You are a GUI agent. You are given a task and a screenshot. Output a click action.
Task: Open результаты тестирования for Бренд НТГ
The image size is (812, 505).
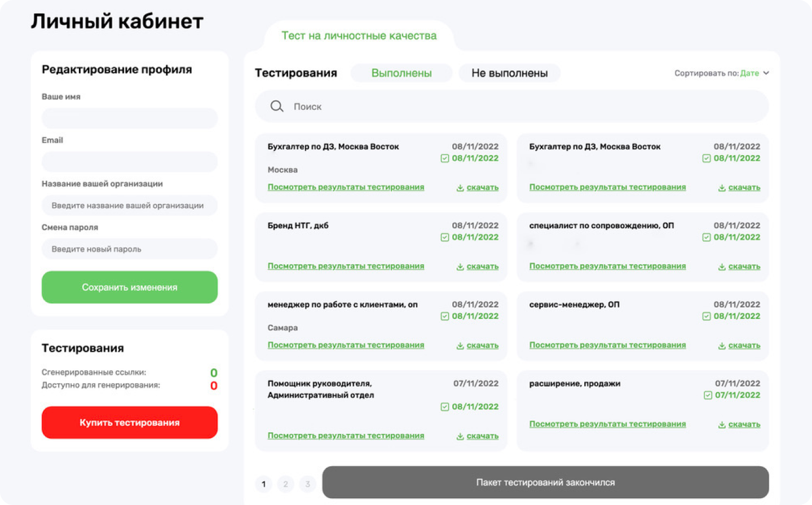tap(346, 266)
